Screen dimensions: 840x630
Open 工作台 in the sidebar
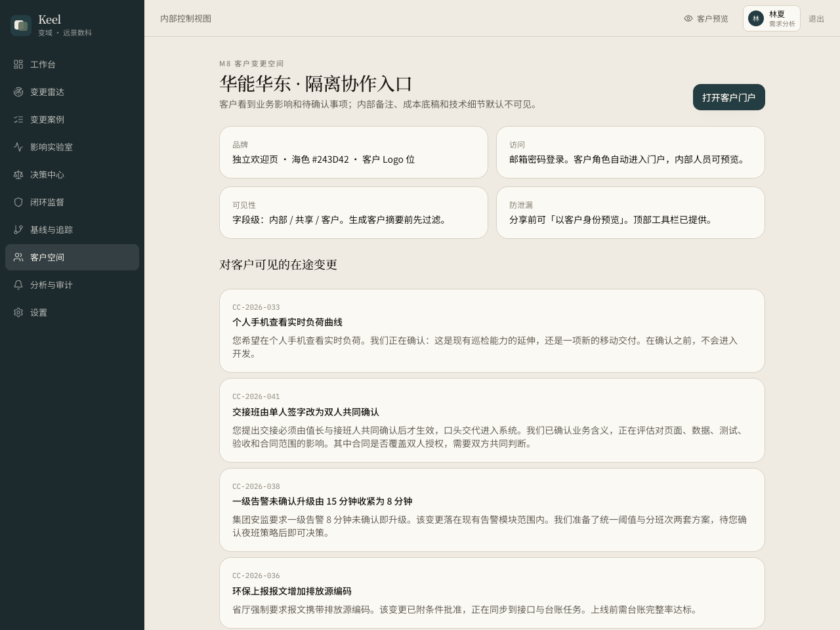coord(72,64)
